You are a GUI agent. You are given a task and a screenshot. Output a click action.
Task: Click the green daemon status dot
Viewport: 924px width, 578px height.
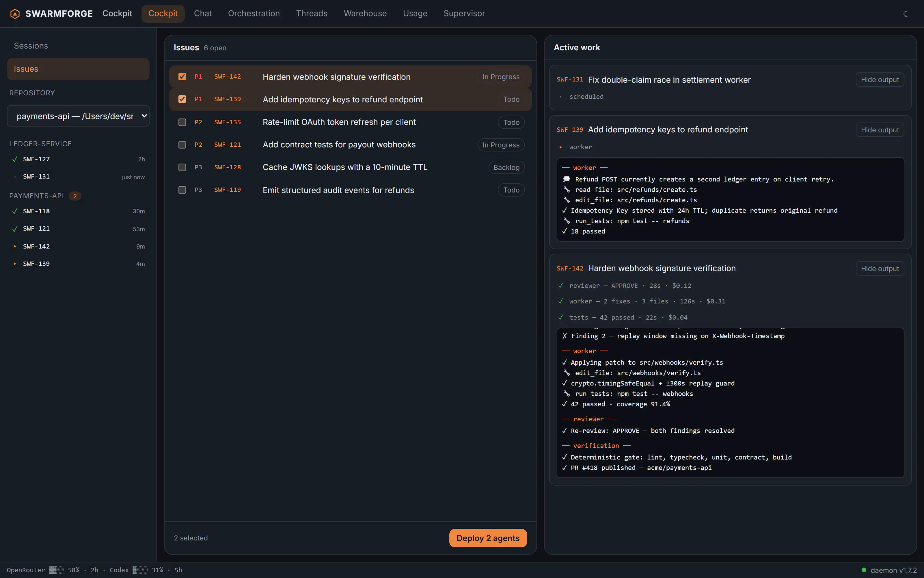pos(864,570)
